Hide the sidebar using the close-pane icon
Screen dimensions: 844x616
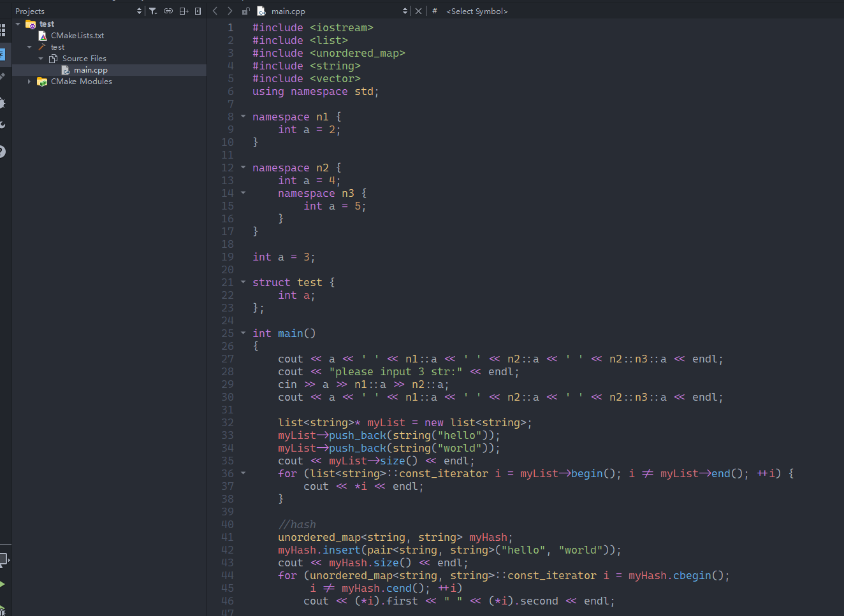198,11
